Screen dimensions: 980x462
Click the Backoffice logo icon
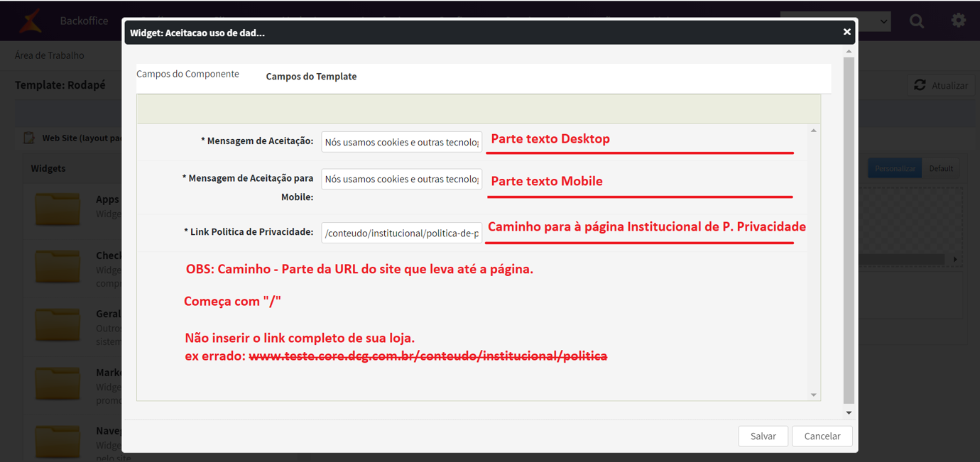pos(30,21)
